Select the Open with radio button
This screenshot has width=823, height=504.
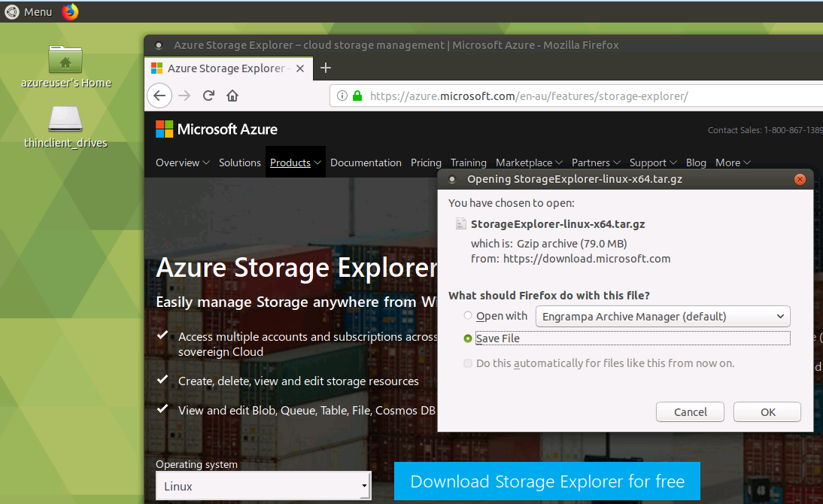468,315
